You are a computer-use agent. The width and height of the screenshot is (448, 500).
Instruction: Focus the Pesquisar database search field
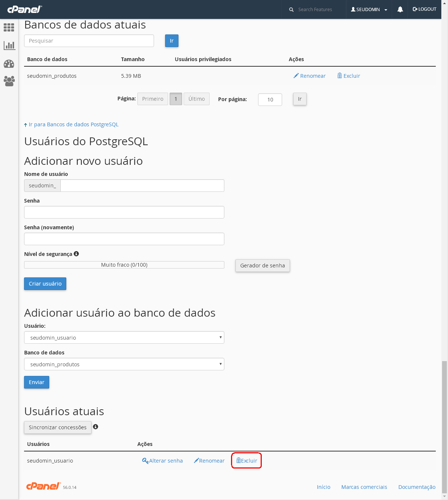click(89, 41)
